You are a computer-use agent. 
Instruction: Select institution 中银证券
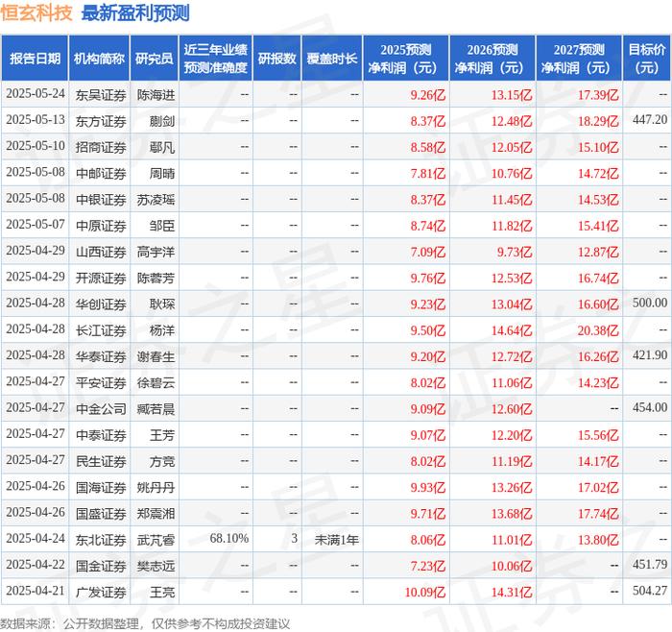[x=101, y=200]
